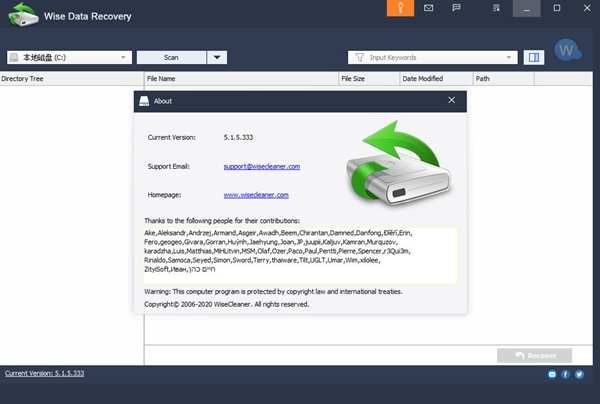
Task: Expand the Scan options arrow
Action: [217, 57]
